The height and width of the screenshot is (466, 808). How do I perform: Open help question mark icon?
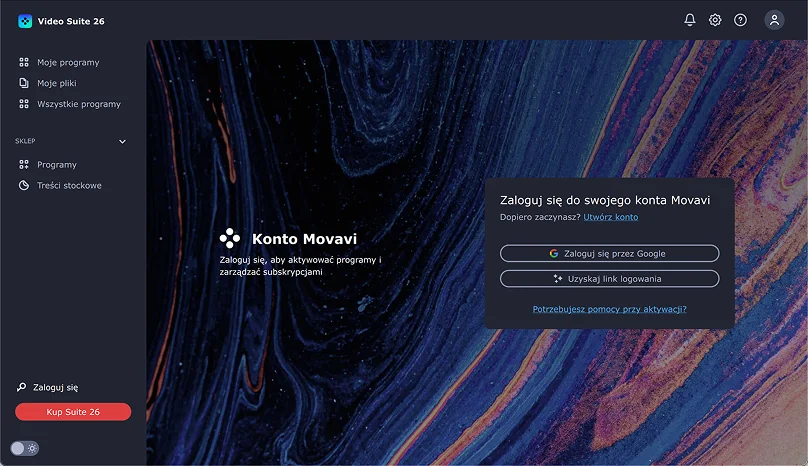click(740, 20)
